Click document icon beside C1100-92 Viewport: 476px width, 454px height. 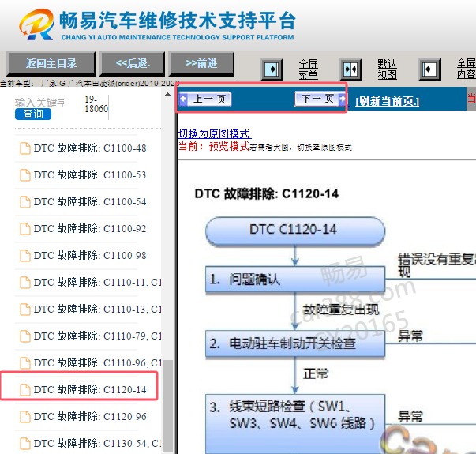tap(25, 229)
